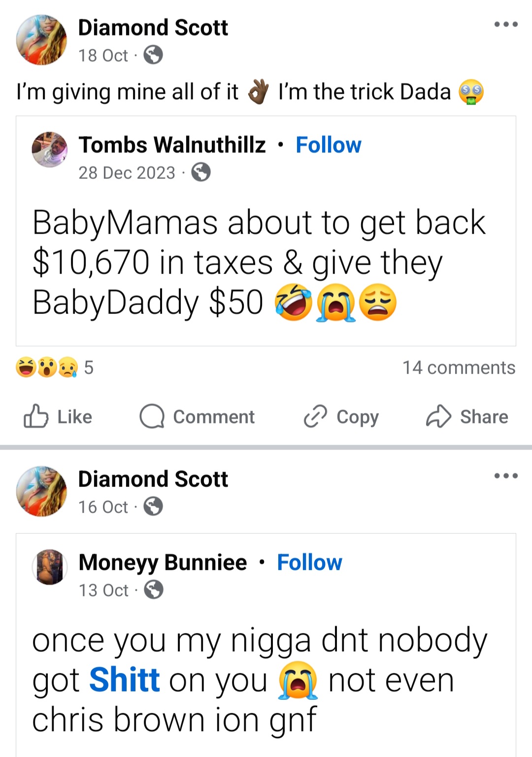Click public globe icon beside 16 Oct
Image resolution: width=532 pixels, height=757 pixels.
[x=153, y=507]
